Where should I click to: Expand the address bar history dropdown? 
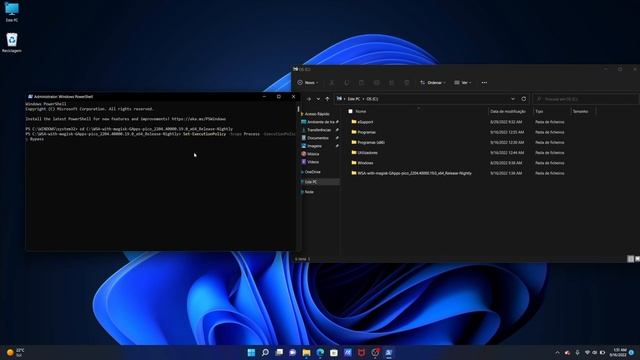pos(513,99)
